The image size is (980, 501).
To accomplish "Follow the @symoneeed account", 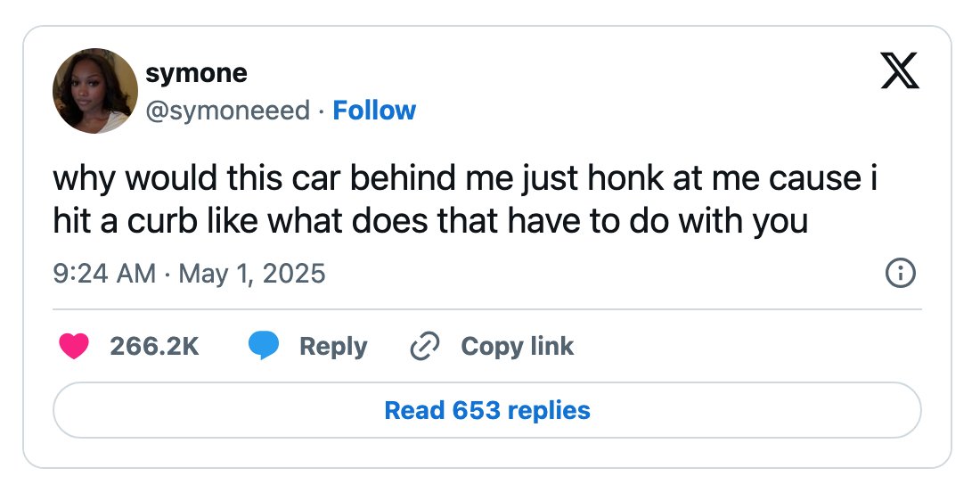I will coord(374,110).
